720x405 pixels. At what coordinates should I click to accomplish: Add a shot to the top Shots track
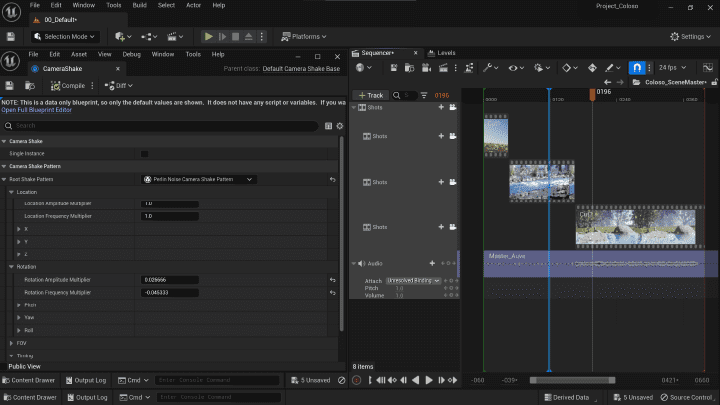tap(441, 107)
